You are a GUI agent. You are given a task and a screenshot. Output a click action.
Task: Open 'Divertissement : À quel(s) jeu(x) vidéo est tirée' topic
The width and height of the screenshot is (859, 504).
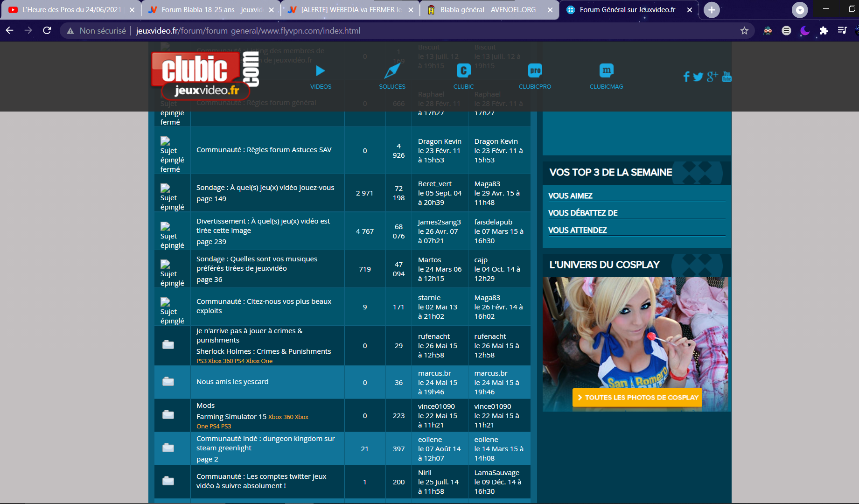coord(263,226)
